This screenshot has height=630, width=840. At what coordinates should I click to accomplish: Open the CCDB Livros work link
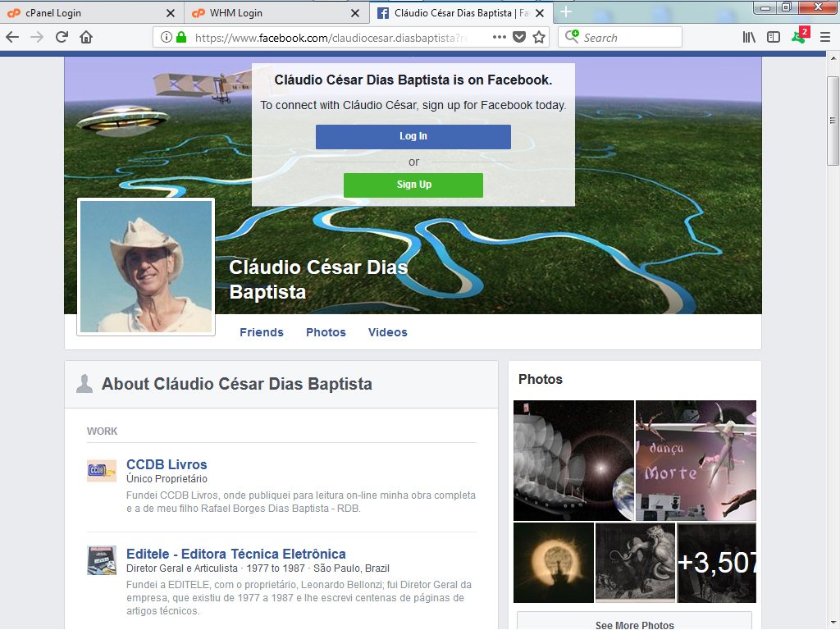[167, 464]
